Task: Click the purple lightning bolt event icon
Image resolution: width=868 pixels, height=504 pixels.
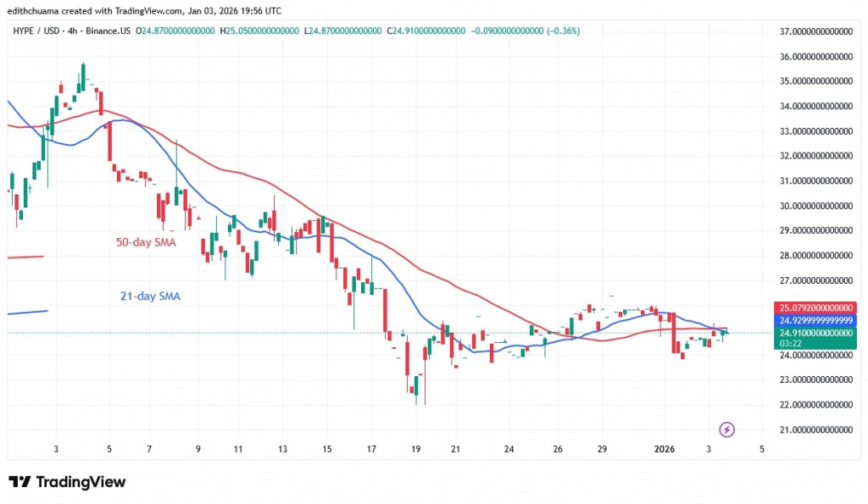Action: [726, 431]
